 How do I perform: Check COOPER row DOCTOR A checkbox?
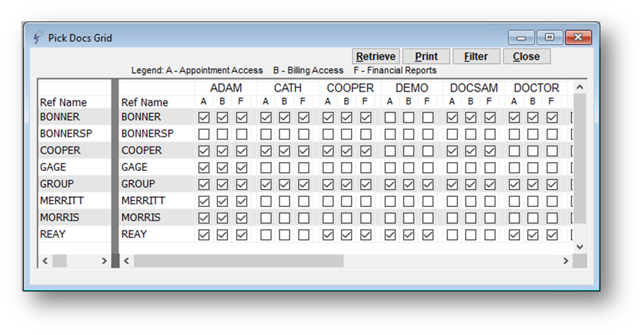515,151
